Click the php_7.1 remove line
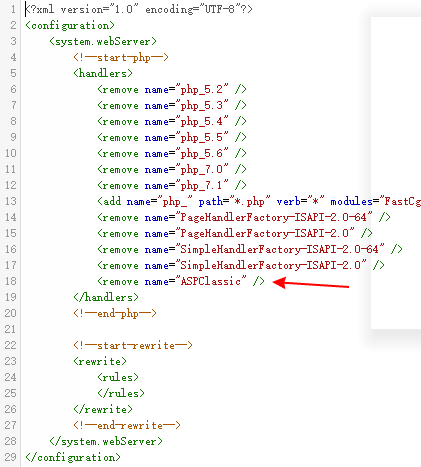Screen dimensions: 421x467 (x=172, y=185)
